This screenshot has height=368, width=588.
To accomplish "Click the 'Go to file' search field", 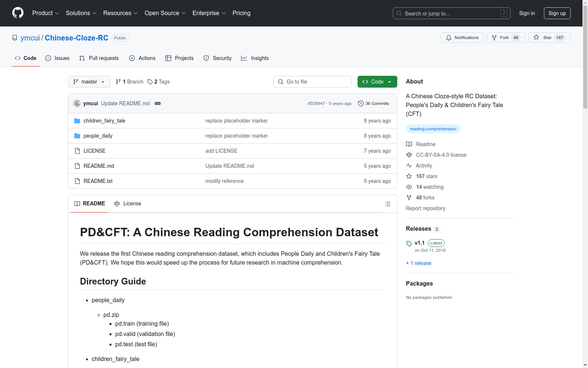I will coord(312,82).
